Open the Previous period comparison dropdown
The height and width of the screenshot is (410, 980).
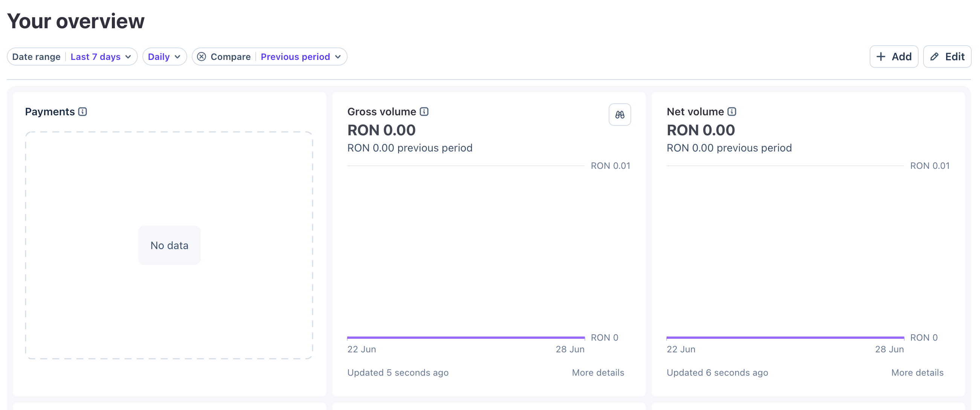(x=301, y=57)
